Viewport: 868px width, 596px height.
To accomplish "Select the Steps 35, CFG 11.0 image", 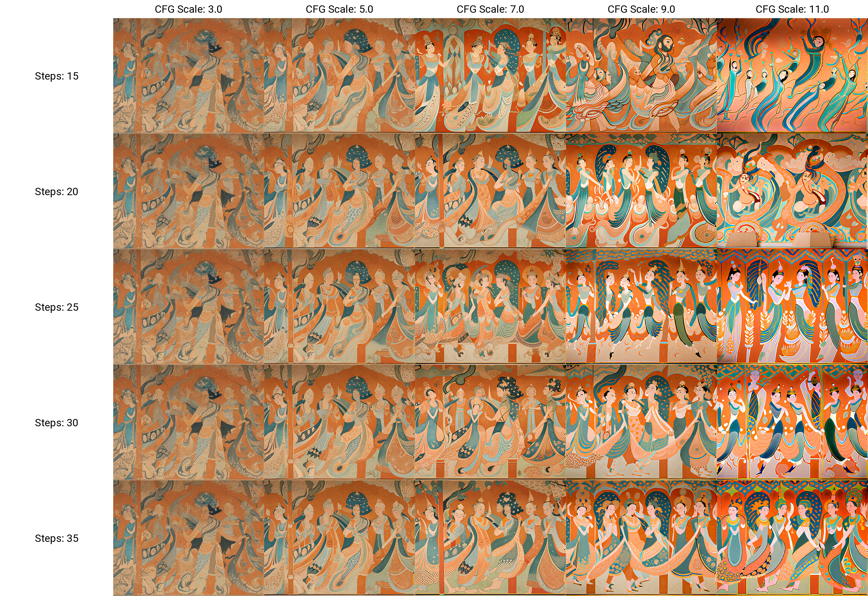I will 792,538.
